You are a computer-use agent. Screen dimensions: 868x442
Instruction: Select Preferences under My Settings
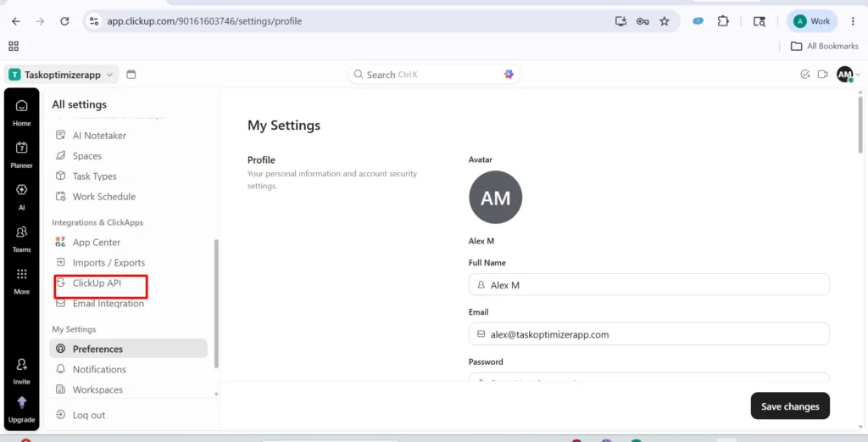pyautogui.click(x=129, y=349)
